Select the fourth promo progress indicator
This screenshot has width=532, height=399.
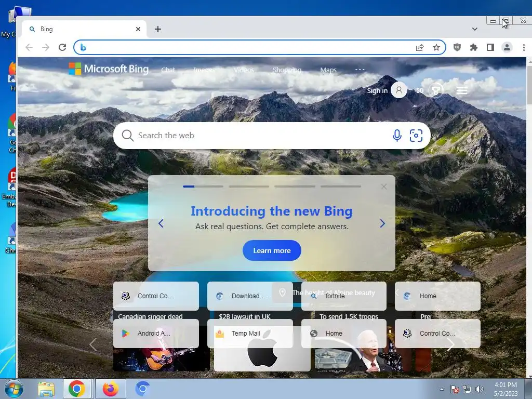pos(341,187)
